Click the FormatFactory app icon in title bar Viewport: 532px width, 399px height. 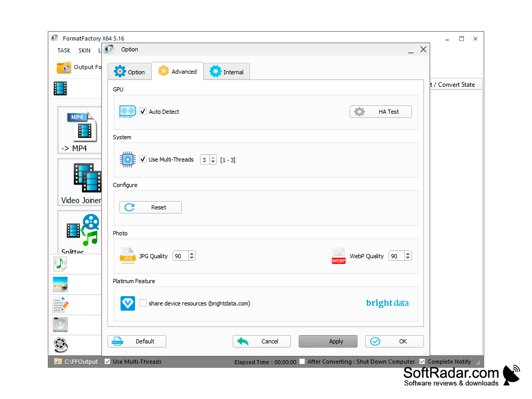pos(55,38)
